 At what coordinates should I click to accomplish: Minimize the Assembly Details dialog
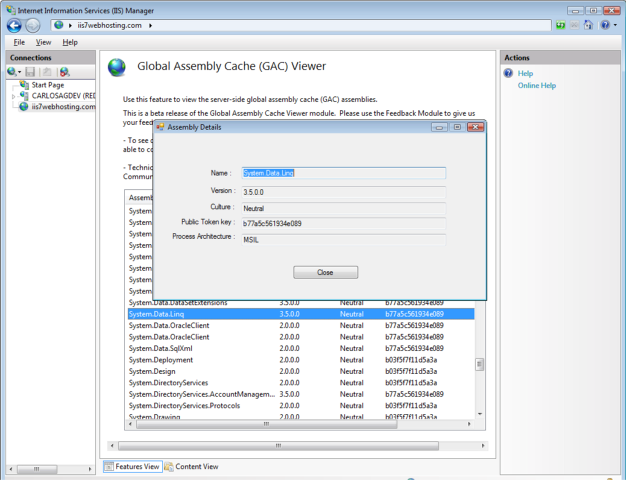(439, 127)
